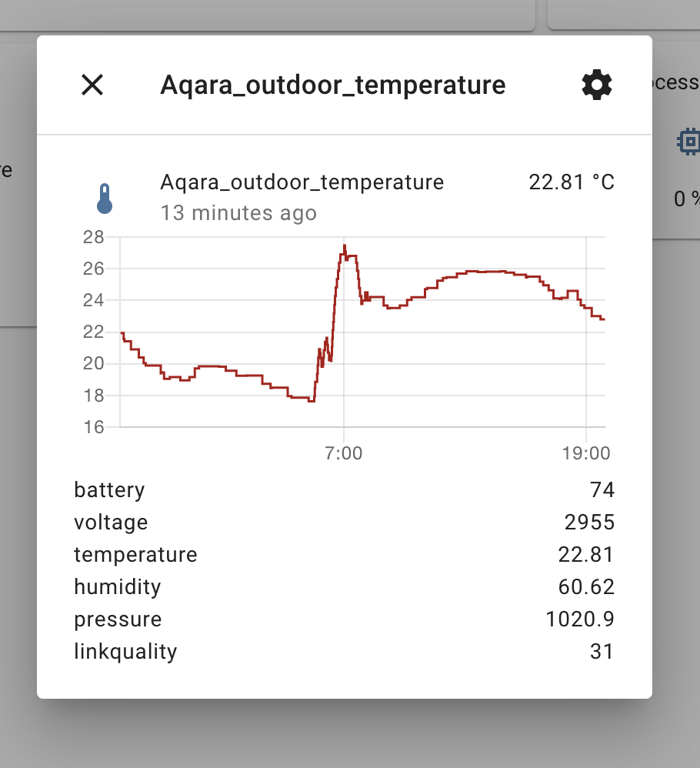
Task: Click the 16 mark on the y-axis
Action: pos(94,427)
